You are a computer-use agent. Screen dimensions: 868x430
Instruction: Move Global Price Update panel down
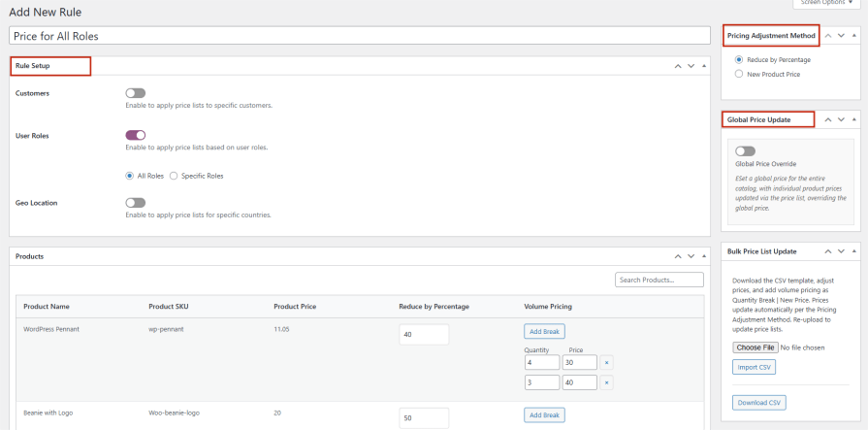[841, 119]
